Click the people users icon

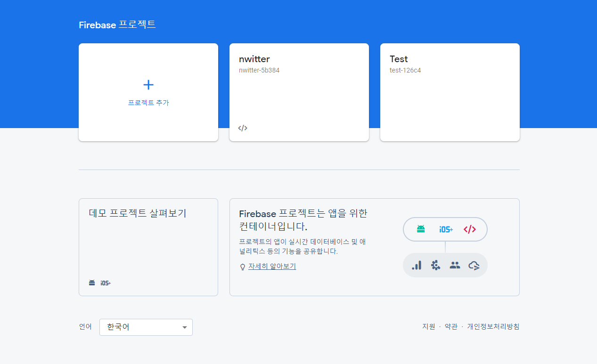pyautogui.click(x=455, y=265)
